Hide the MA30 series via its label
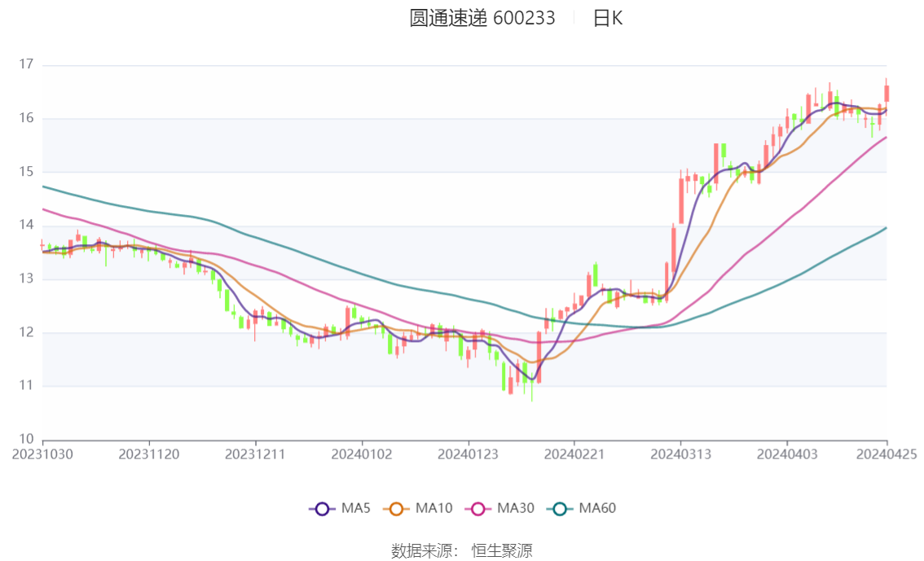The width and height of the screenshot is (924, 561). 516,508
